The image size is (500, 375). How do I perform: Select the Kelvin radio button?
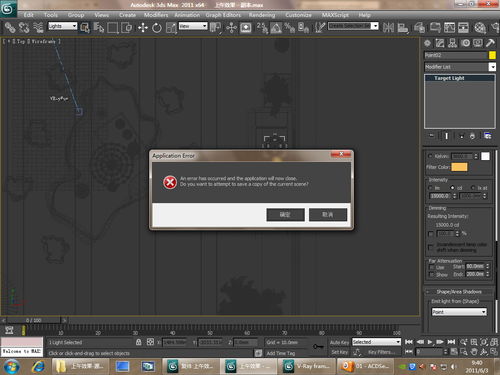(x=430, y=156)
